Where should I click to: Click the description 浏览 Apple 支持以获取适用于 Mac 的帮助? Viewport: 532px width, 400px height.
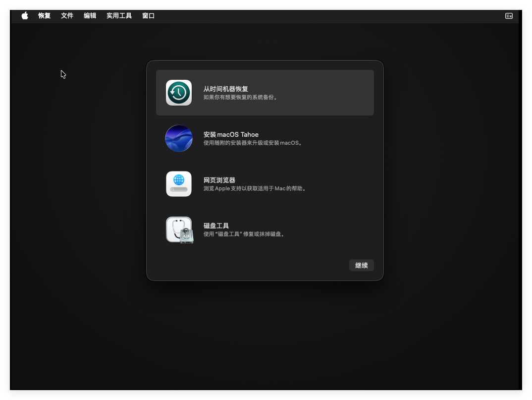click(255, 188)
